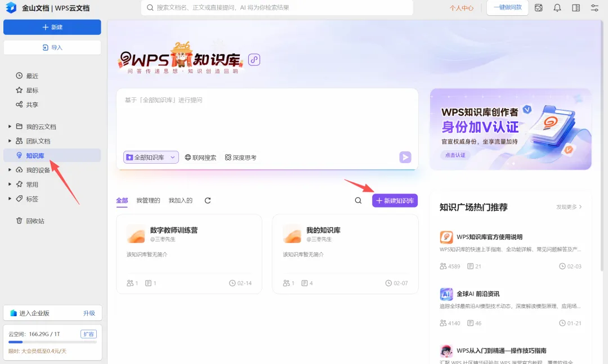This screenshot has height=364, width=608.
Task: Open 全球AI 前沿资讯 entry
Action: [478, 294]
